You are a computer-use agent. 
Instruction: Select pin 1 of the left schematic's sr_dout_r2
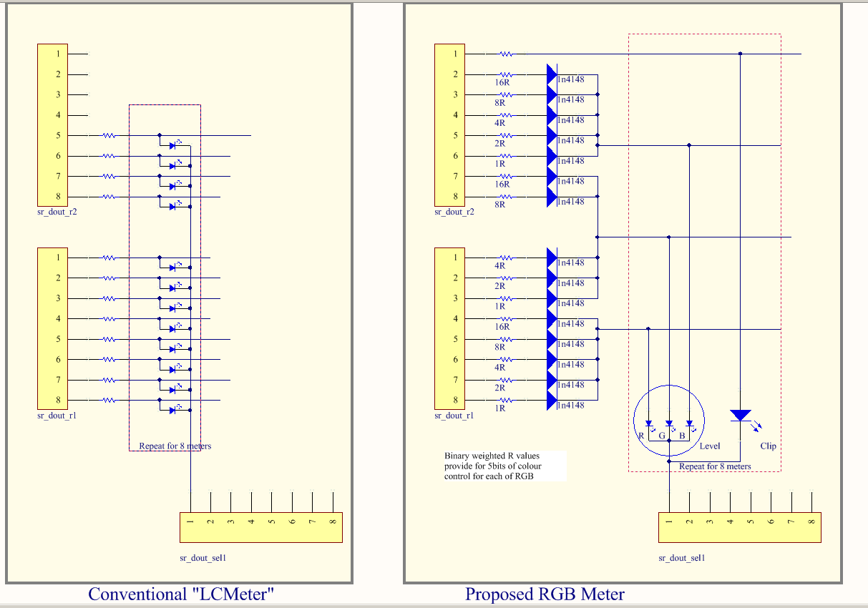58,54
